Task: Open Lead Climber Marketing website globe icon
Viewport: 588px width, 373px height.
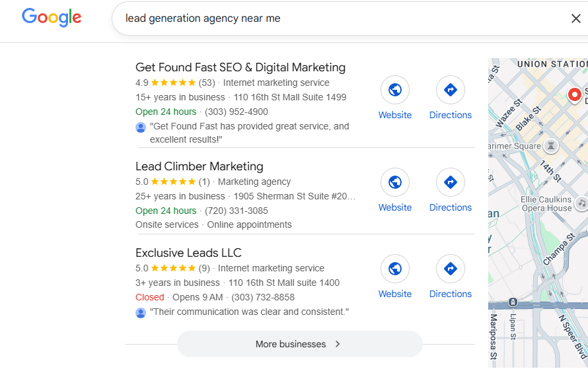Action: (x=395, y=182)
